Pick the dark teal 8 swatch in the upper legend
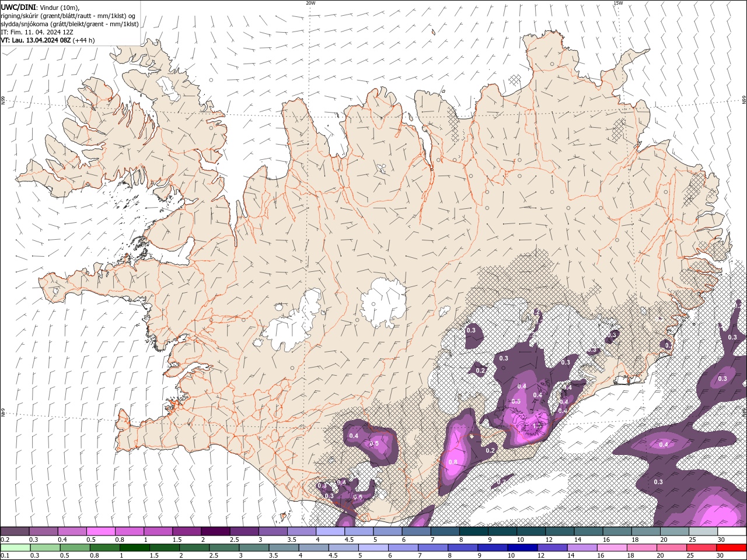The image size is (747, 560). point(474,531)
